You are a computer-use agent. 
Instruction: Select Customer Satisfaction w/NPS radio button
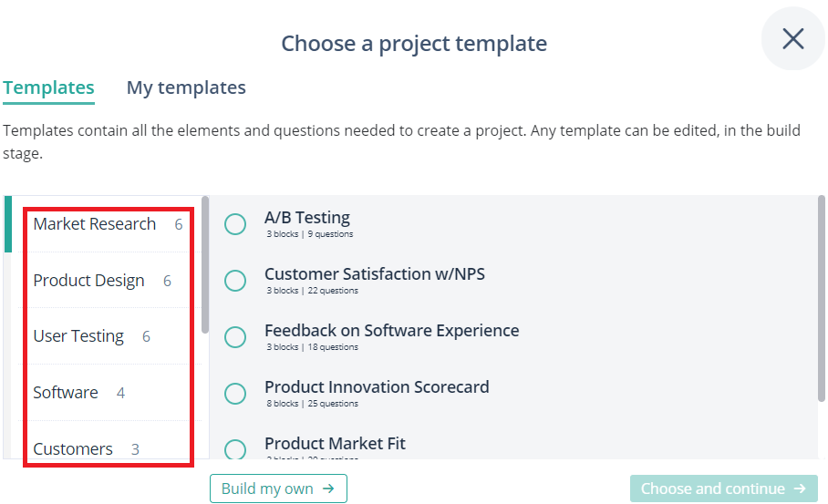click(235, 280)
